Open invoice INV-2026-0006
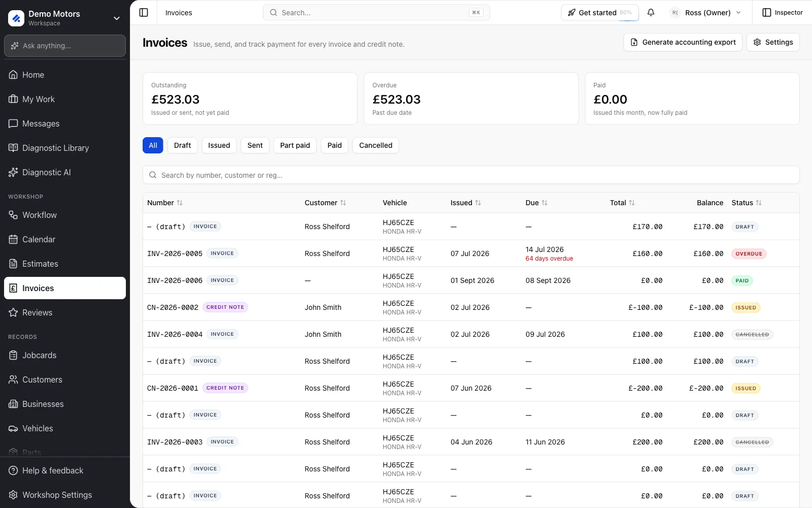 471,280
